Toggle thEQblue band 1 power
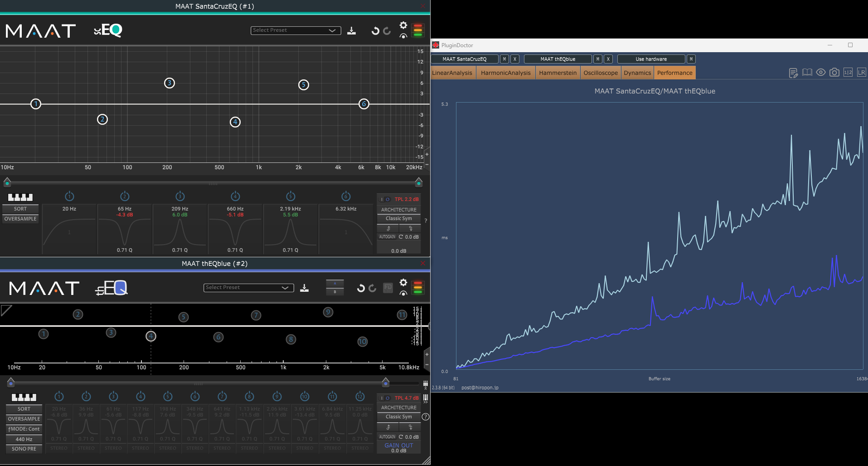The width and height of the screenshot is (868, 466). pyautogui.click(x=59, y=396)
